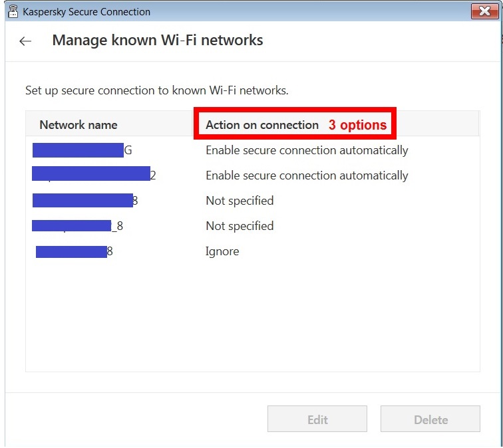Click the Kaspersky icon in the title bar
The image size is (503, 448).
point(13,11)
